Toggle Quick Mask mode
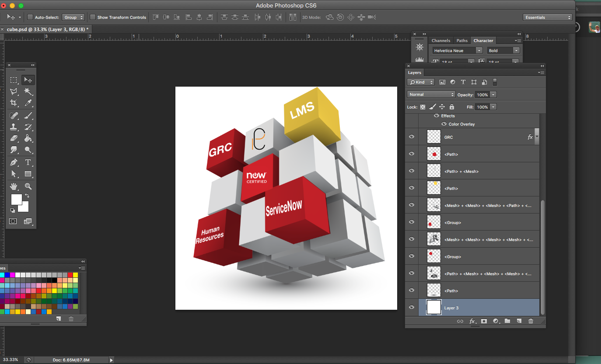Image resolution: width=601 pixels, height=364 pixels. 13,221
